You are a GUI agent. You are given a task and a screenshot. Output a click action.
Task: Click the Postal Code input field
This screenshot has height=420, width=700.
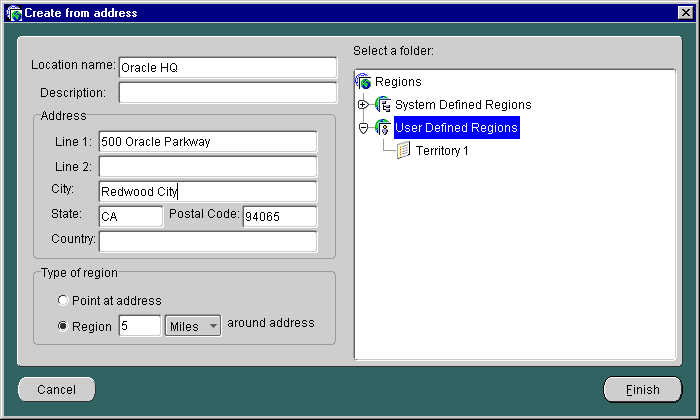(280, 216)
